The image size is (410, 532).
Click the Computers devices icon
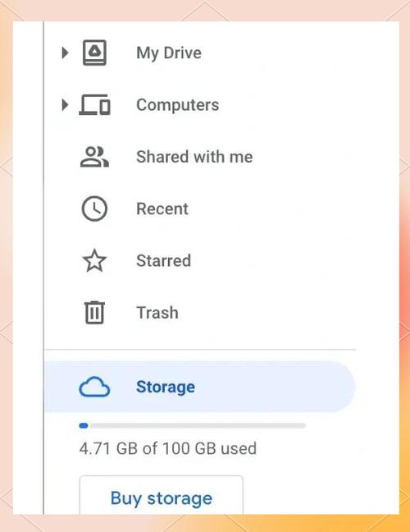click(x=94, y=104)
